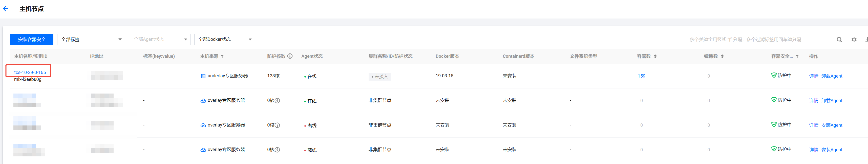
Task: Click info icon beside 0核 in second row
Action: 277,101
